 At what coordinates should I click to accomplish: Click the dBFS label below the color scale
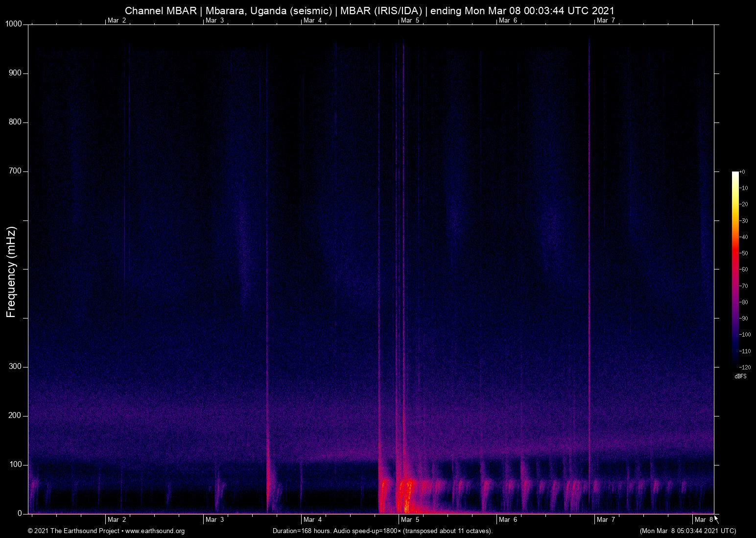pos(741,376)
